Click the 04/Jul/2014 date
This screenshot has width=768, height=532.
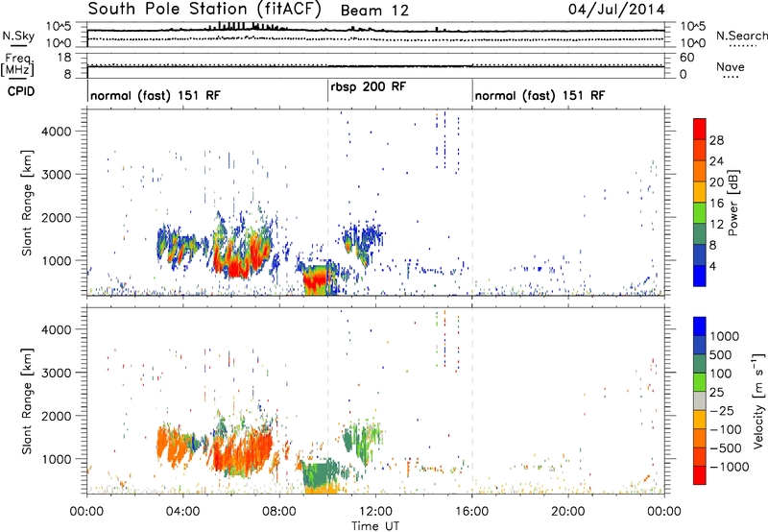616,10
